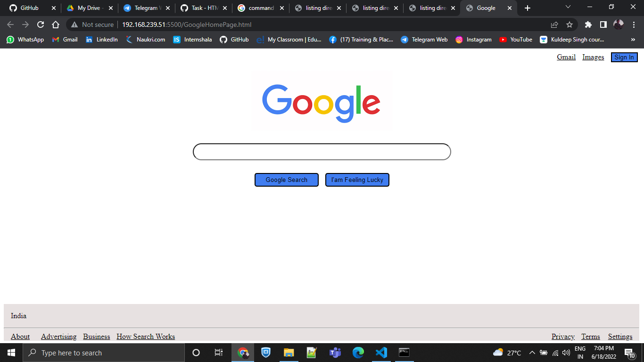644x362 pixels.
Task: Open the Chrome profile avatar
Action: pos(619,24)
